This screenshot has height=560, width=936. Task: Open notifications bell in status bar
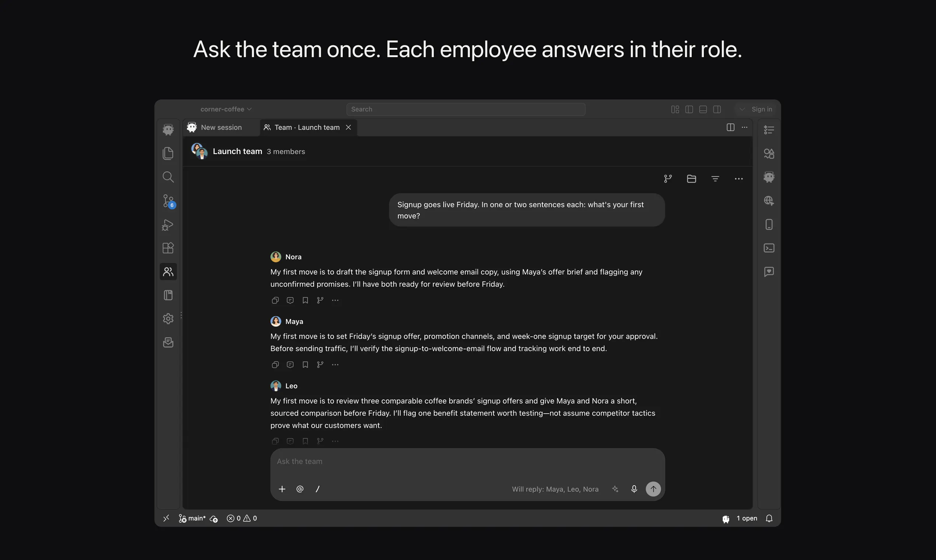[769, 518]
